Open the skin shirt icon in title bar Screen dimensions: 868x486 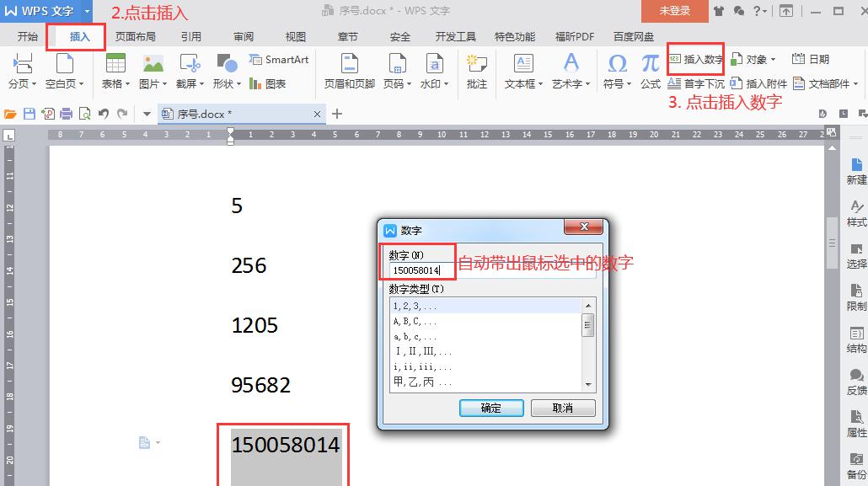[x=719, y=10]
